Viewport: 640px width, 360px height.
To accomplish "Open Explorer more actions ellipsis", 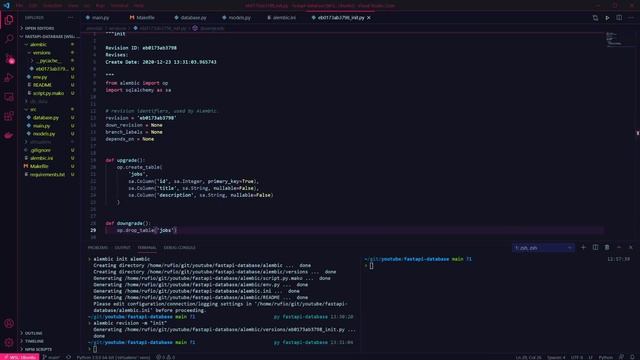I will tap(71, 18).
